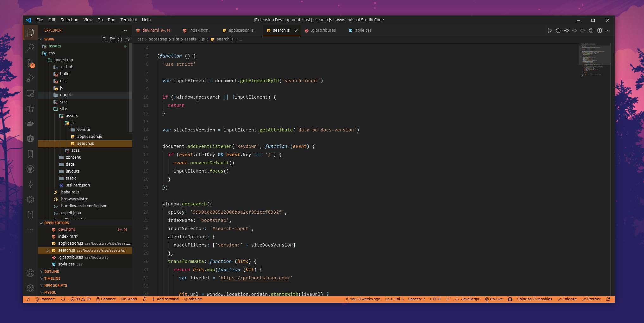
Task: Show additional activity bar views ellipsis
Action: click(30, 230)
